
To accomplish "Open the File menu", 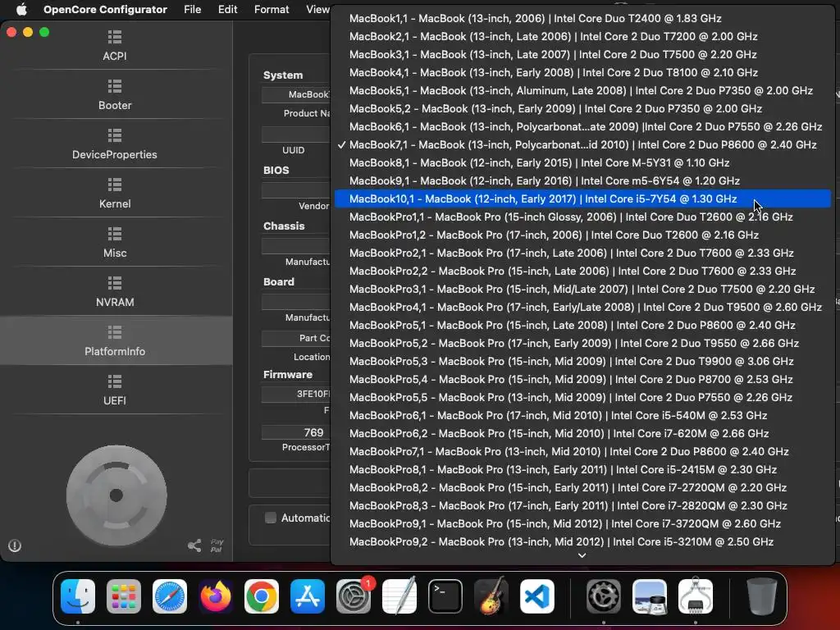I will [x=192, y=9].
